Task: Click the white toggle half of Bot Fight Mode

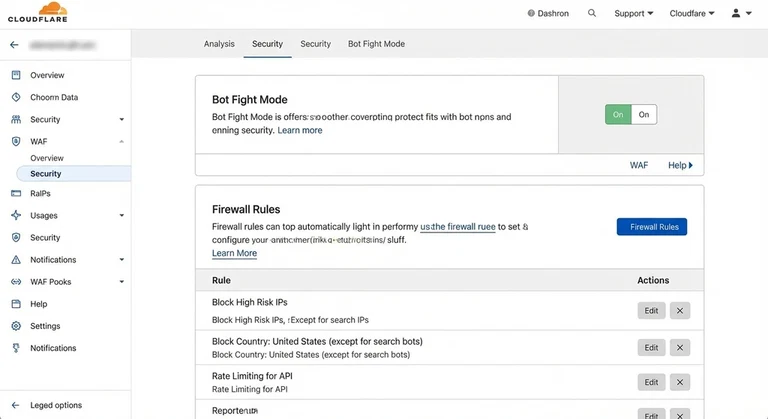Action: 644,115
